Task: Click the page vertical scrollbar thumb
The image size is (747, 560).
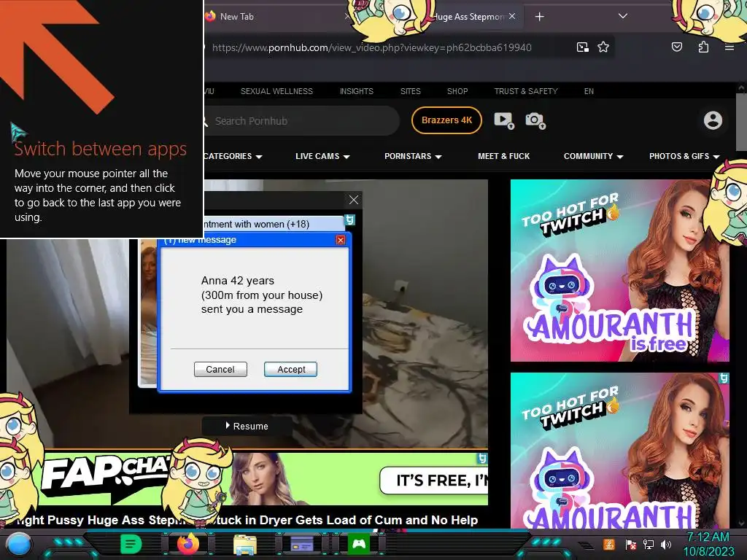Action: 741,122
